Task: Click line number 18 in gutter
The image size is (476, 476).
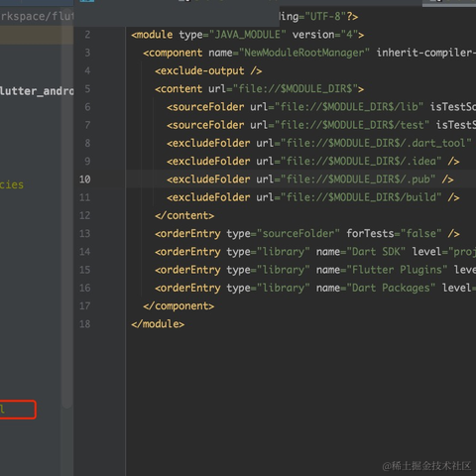Action: click(84, 324)
